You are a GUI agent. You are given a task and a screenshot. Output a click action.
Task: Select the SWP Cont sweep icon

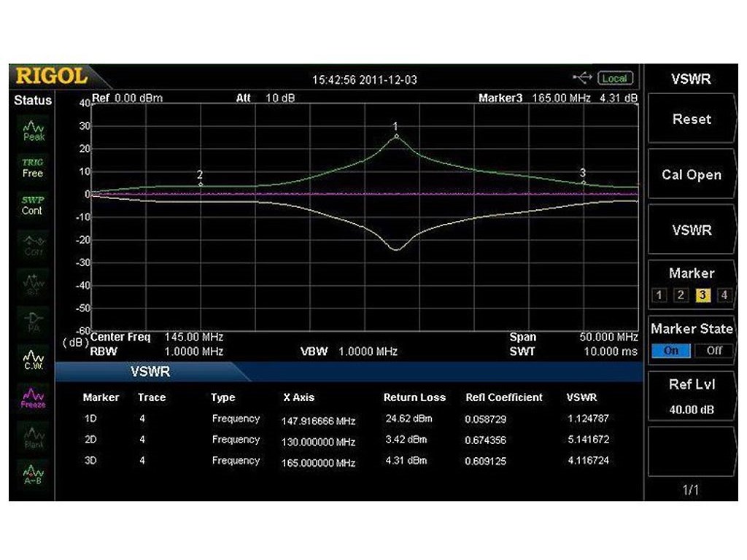32,205
